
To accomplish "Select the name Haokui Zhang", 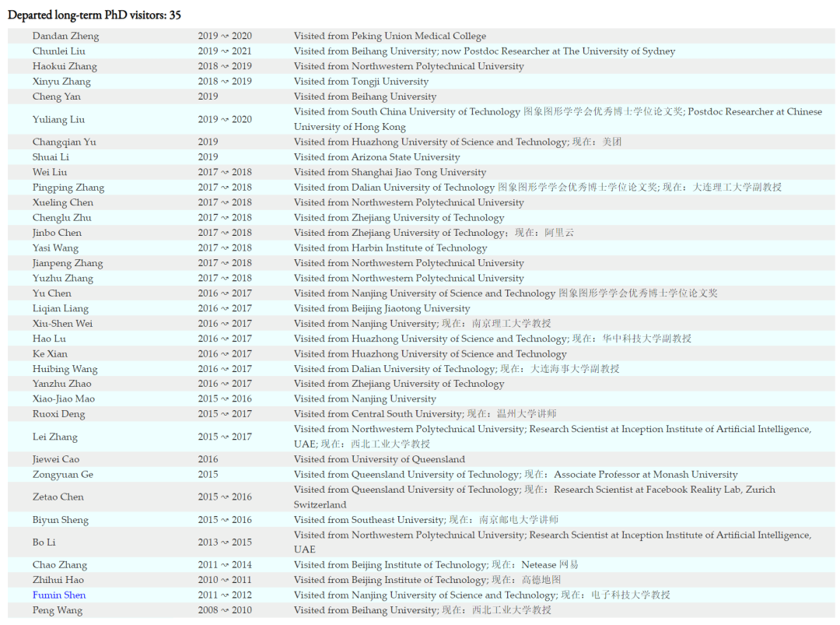I will (65, 66).
